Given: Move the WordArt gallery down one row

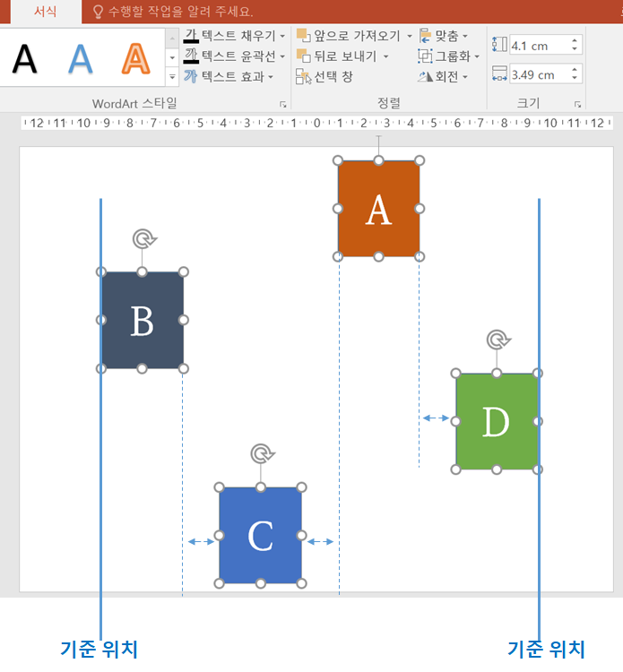Looking at the screenshot, I should pos(172,57).
